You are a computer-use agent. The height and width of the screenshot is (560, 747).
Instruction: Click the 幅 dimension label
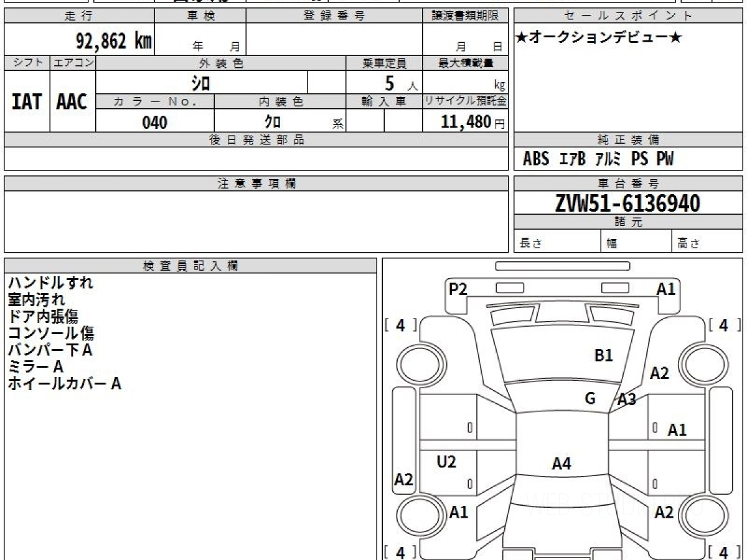click(x=612, y=244)
